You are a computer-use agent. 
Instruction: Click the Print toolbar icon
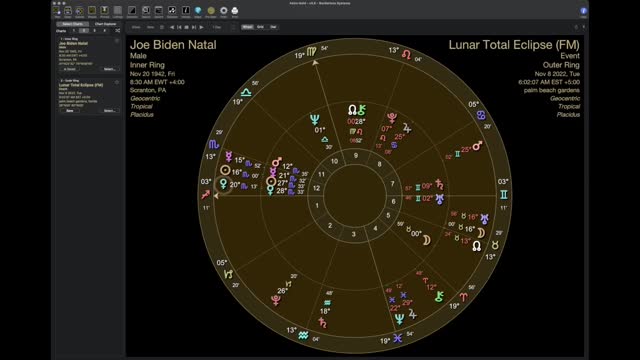pyautogui.click(x=235, y=10)
